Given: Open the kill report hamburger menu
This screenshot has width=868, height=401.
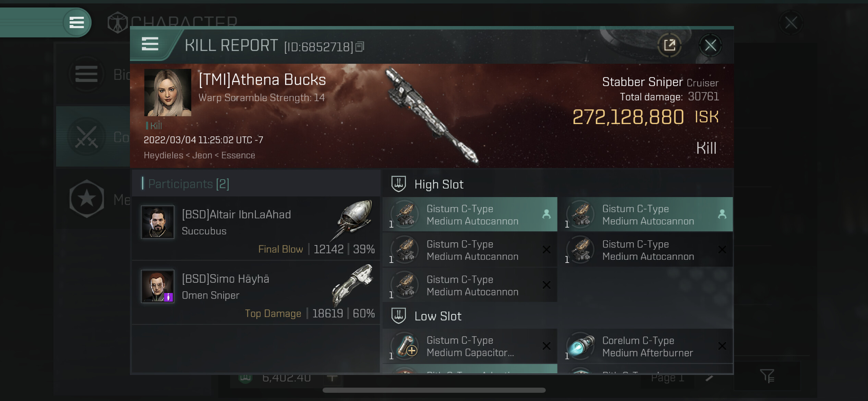Looking at the screenshot, I should point(150,45).
